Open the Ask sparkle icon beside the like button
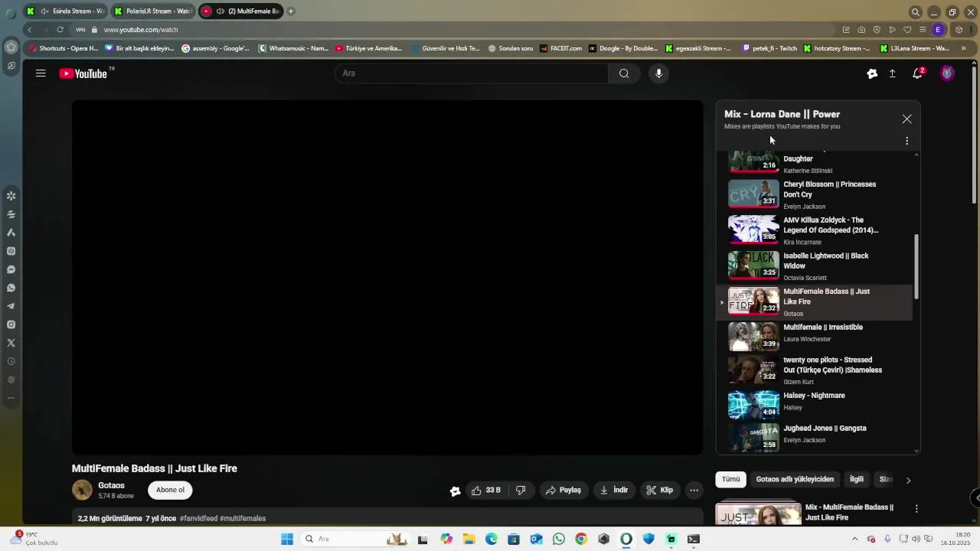Viewport: 980px width, 551px height. coord(456,491)
